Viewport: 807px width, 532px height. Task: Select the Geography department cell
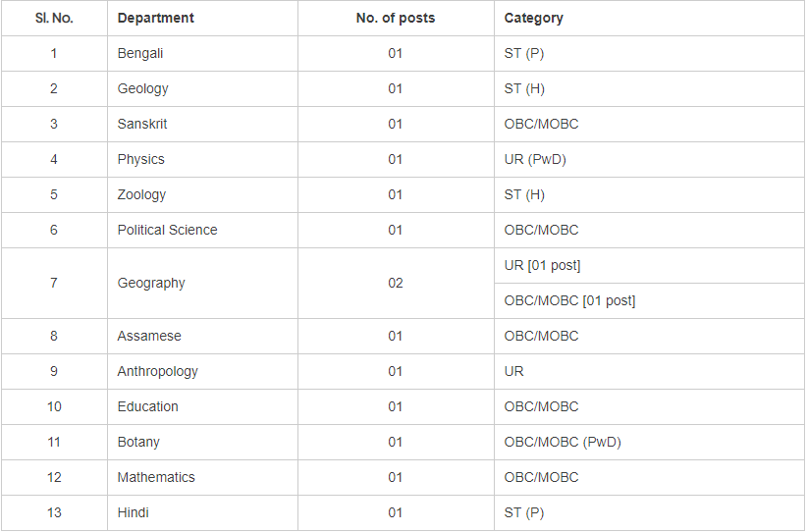pos(151,283)
